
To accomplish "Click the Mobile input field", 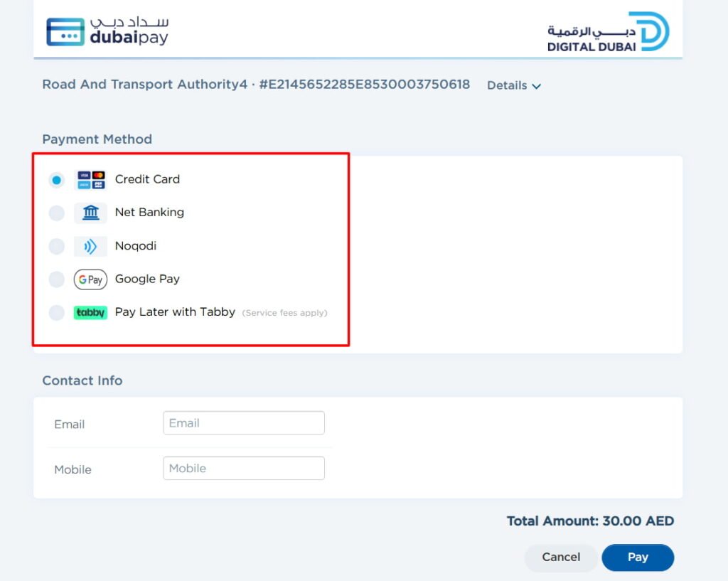I will (243, 468).
